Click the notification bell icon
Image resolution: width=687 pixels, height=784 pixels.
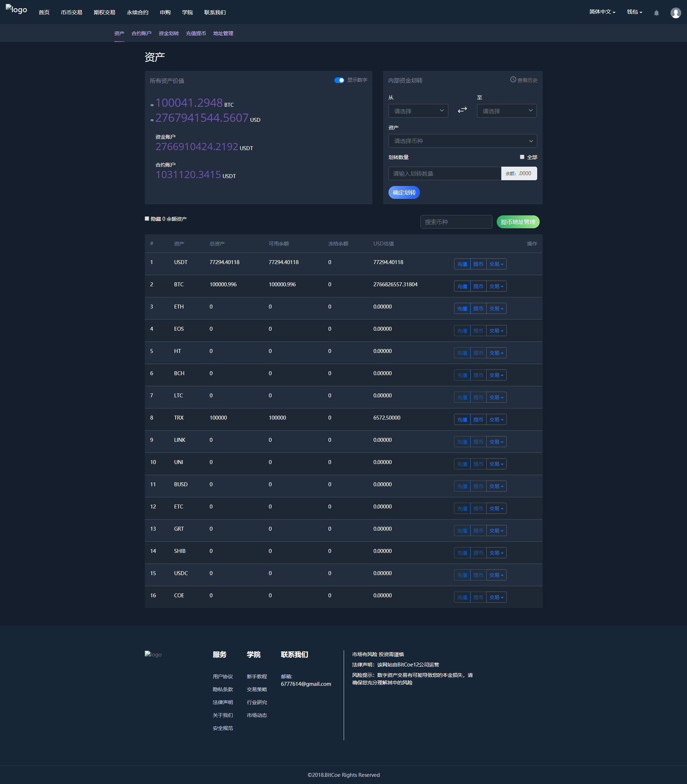656,13
